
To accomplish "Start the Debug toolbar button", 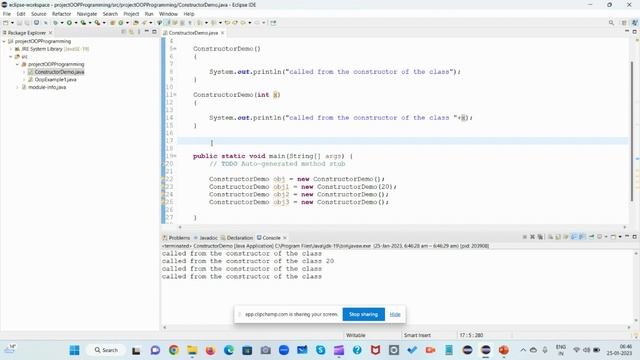I will [x=56, y=23].
